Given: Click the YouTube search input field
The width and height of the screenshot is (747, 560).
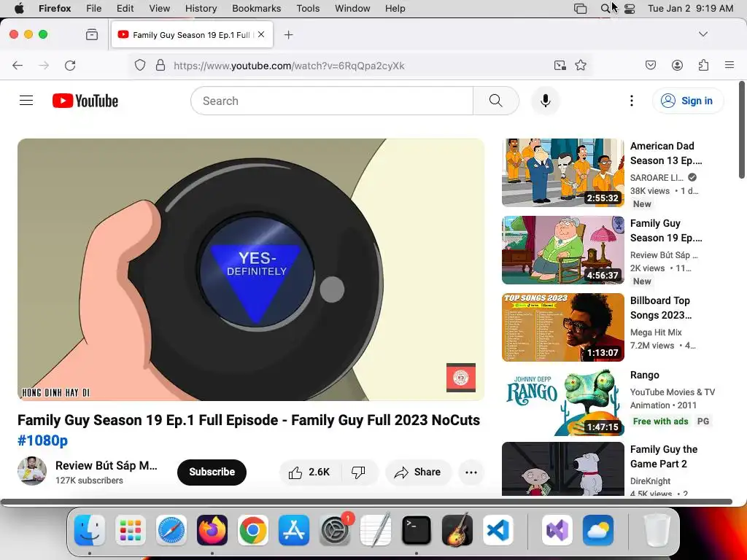Looking at the screenshot, I should pyautogui.click(x=332, y=101).
